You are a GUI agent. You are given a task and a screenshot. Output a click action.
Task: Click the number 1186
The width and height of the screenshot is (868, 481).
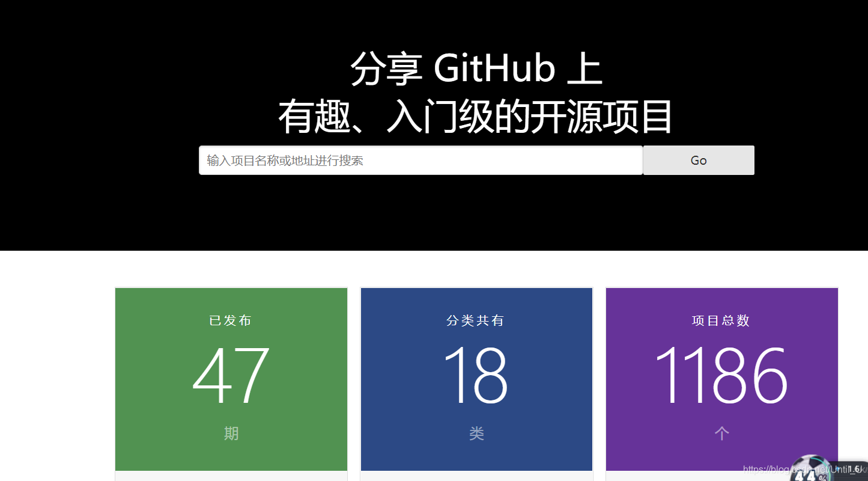click(721, 376)
